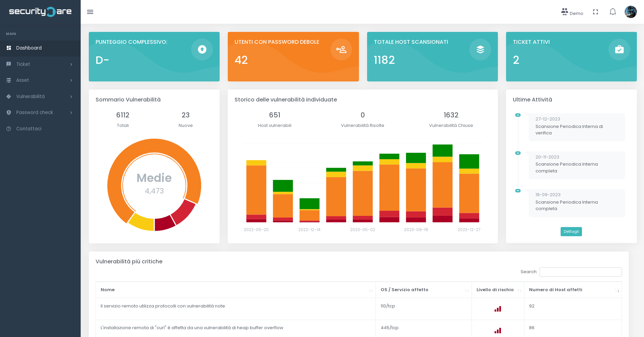Expand the Vulnerabilità submenu chevron

(71, 96)
